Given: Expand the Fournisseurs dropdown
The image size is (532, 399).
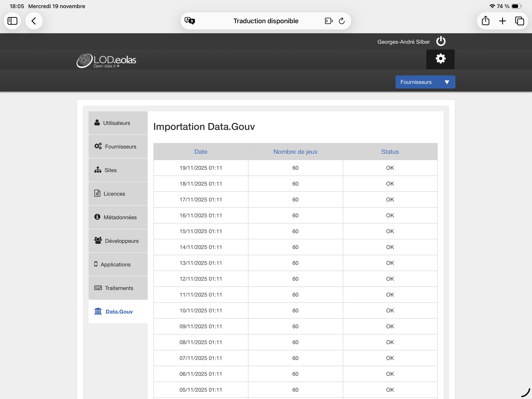Looking at the screenshot, I should (425, 82).
